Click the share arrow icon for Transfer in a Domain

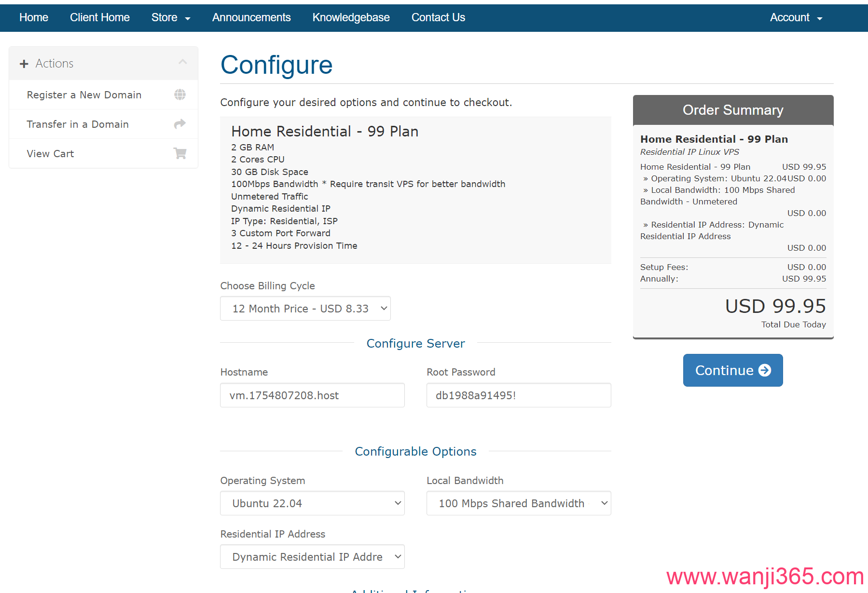(179, 124)
